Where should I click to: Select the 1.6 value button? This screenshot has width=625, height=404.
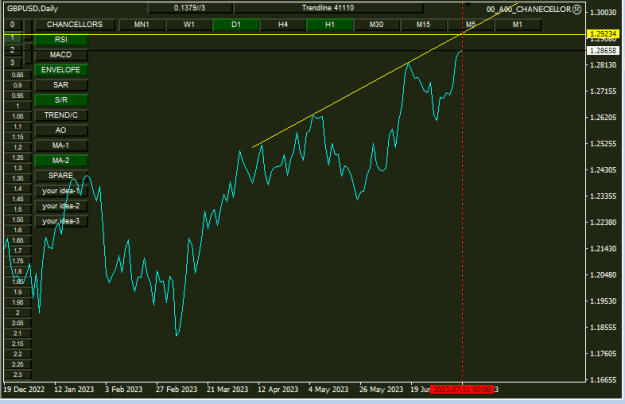(18, 230)
